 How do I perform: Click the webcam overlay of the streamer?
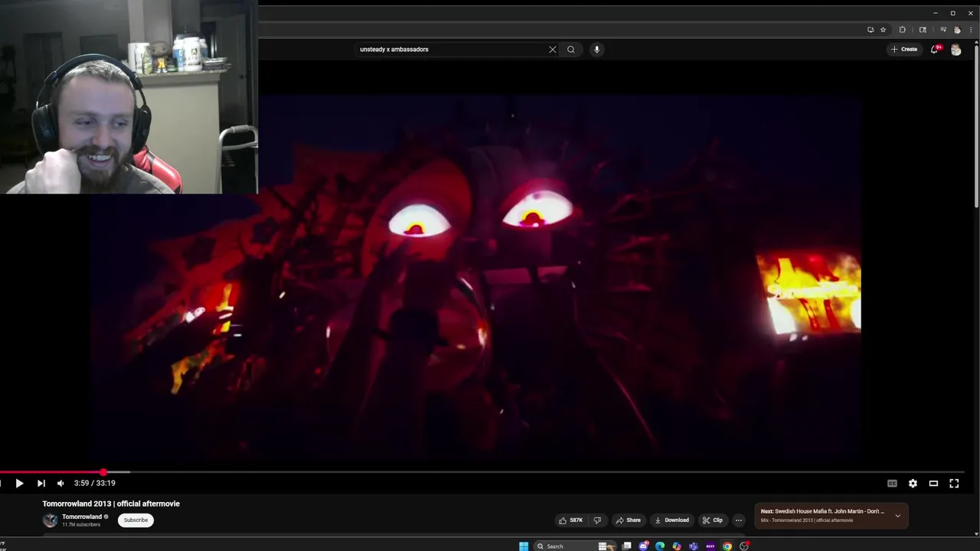point(129,97)
